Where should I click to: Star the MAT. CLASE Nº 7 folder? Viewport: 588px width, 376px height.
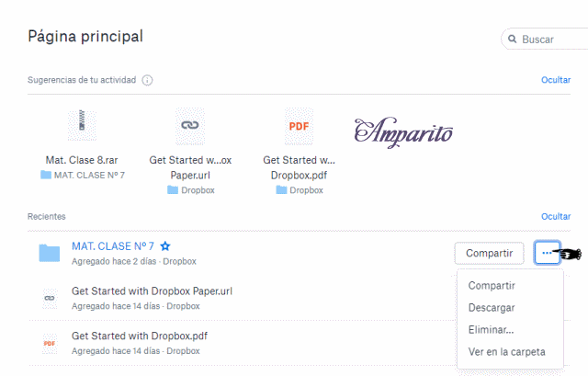click(x=165, y=246)
